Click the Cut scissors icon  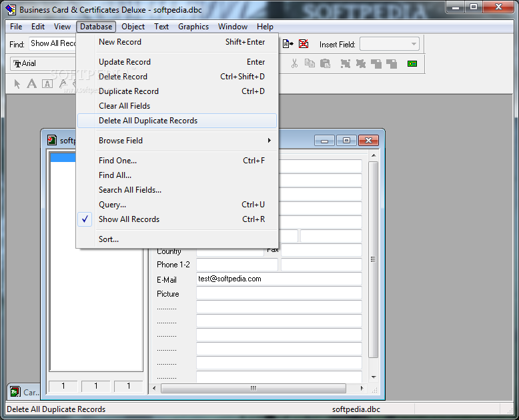click(294, 63)
